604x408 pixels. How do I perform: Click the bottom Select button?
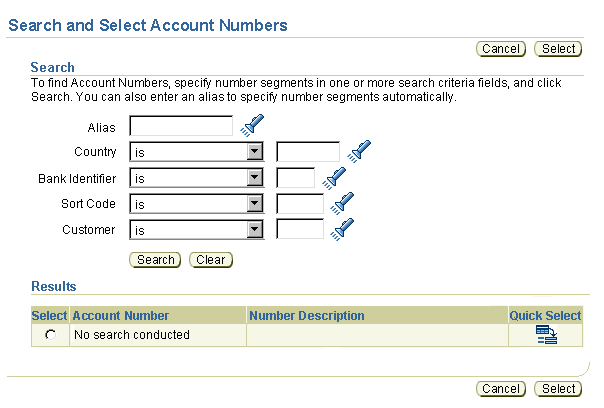click(x=558, y=389)
